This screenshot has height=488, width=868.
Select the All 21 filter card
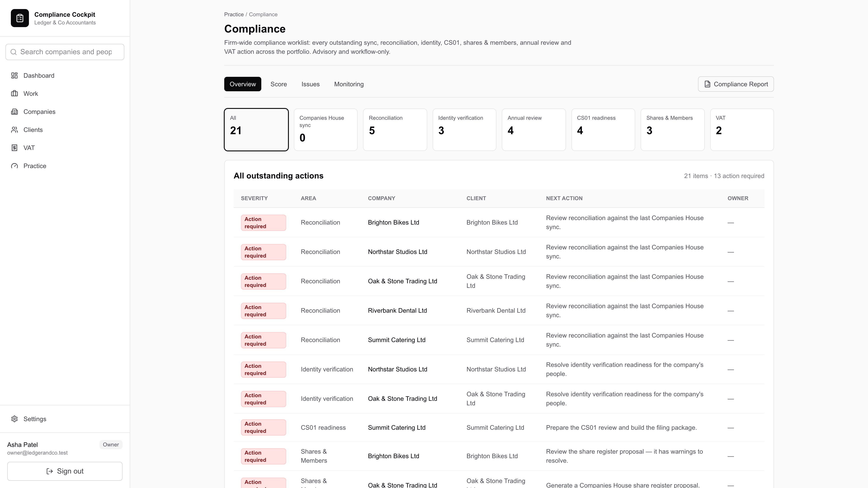256,130
